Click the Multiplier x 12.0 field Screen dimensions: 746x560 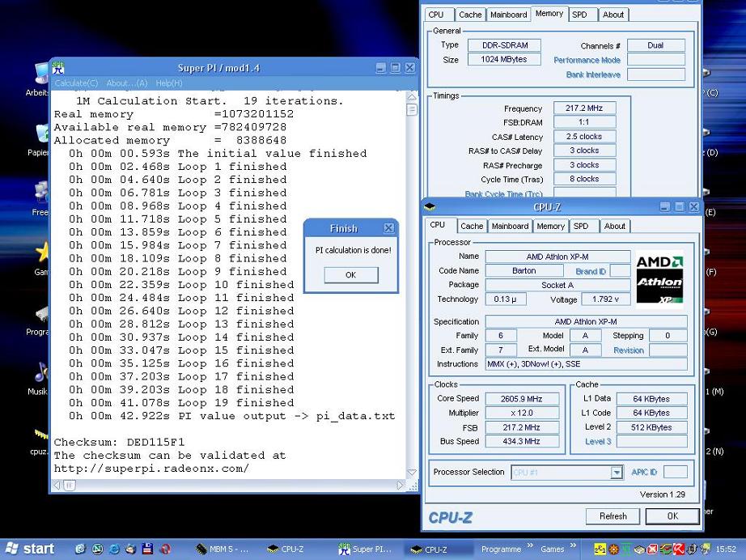click(521, 413)
